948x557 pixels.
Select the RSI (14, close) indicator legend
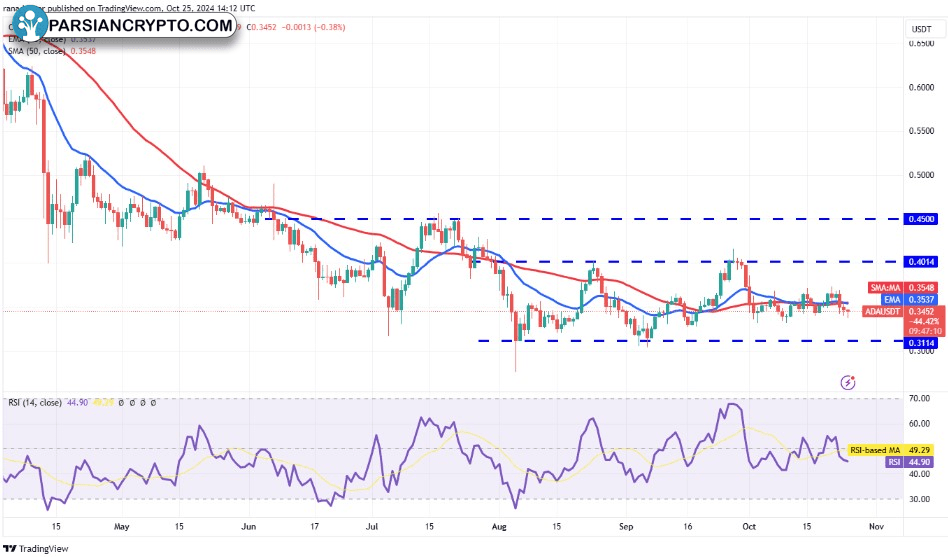pos(34,402)
